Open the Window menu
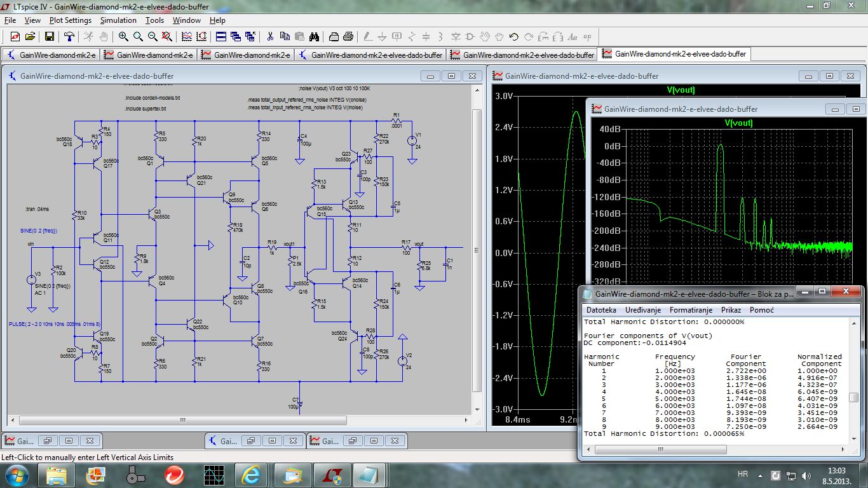868x488 pixels. (187, 20)
